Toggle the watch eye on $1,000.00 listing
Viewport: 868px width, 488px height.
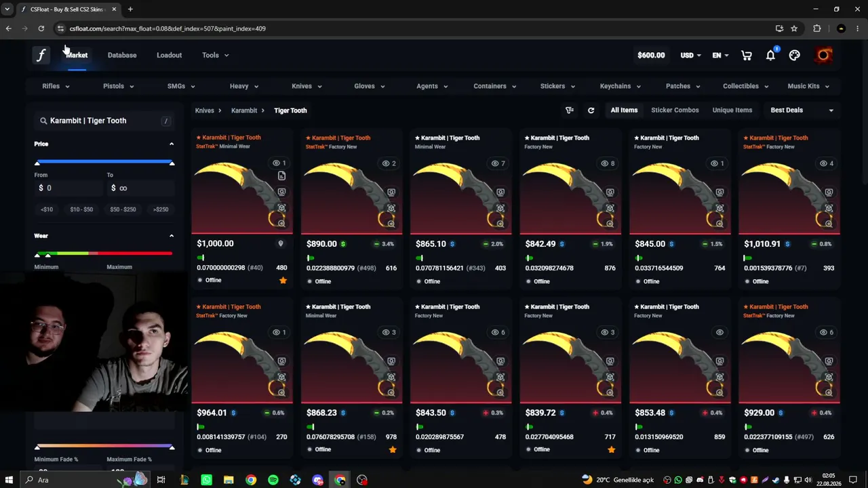(x=279, y=163)
